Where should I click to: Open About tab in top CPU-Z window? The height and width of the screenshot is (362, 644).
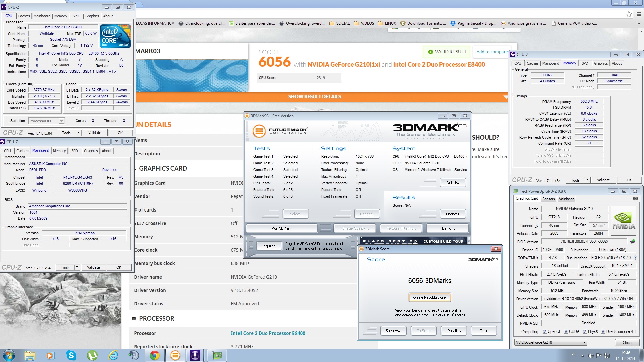pyautogui.click(x=108, y=16)
